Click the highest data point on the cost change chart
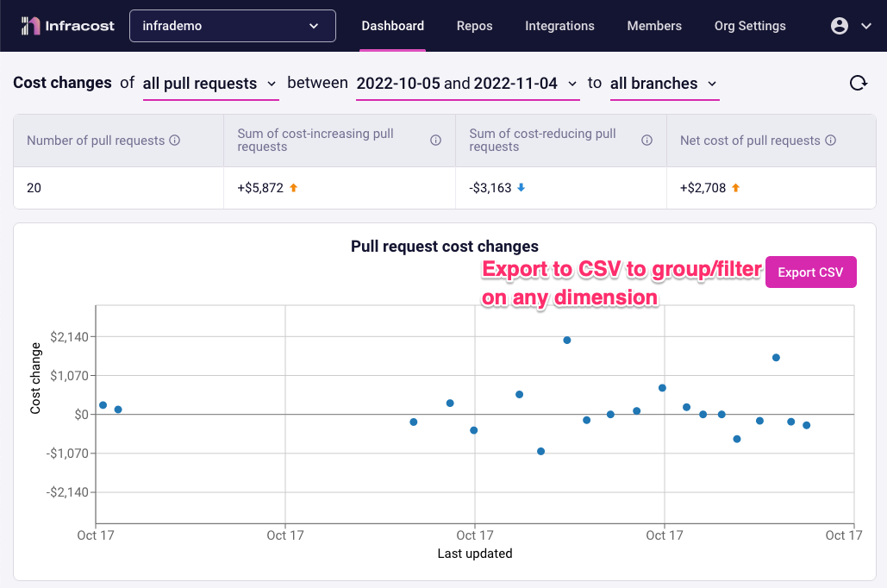887x588 pixels. click(567, 340)
